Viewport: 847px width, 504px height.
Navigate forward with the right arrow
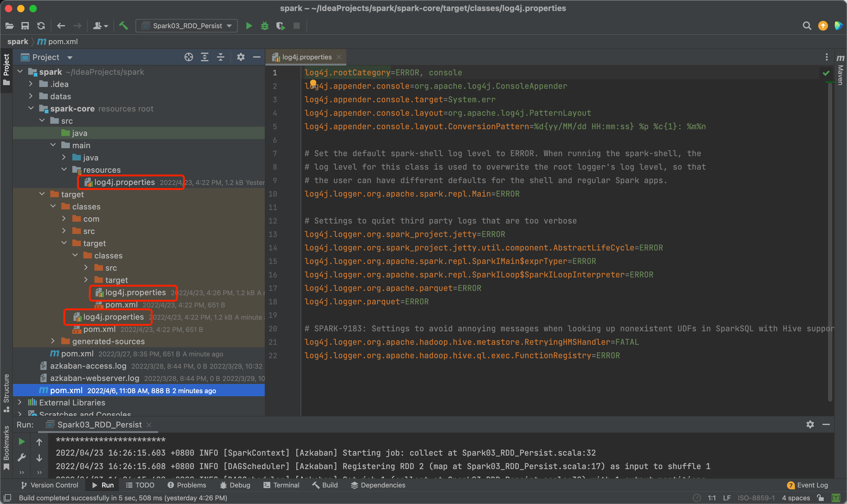point(78,26)
